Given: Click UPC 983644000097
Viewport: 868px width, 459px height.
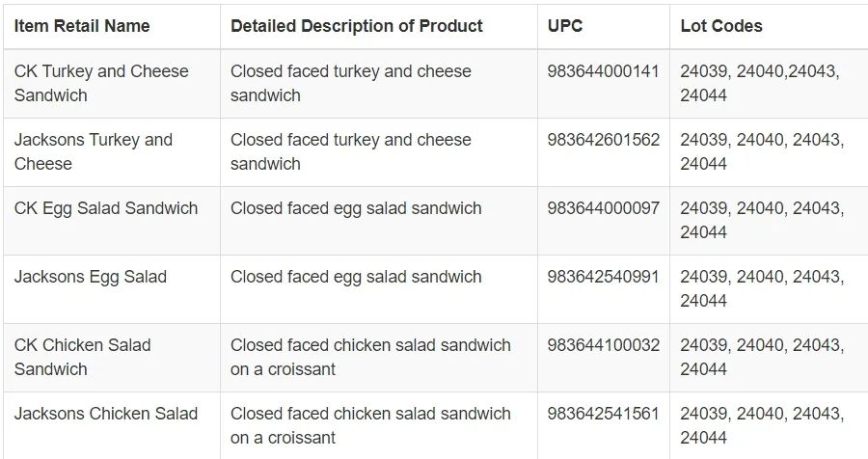Looking at the screenshot, I should point(604,208).
